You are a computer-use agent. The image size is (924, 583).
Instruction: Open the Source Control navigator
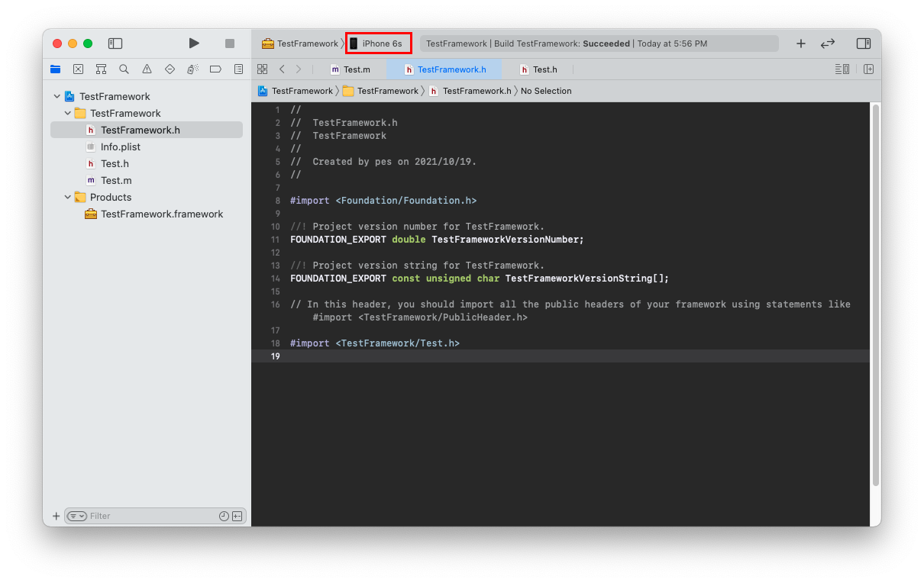pos(78,69)
